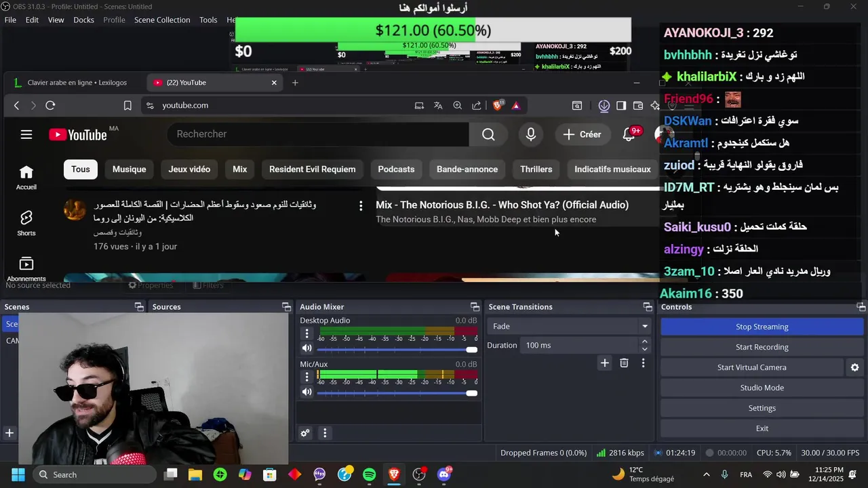Open the Brave Wallet icon
The height and width of the screenshot is (488, 868).
pos(638,106)
